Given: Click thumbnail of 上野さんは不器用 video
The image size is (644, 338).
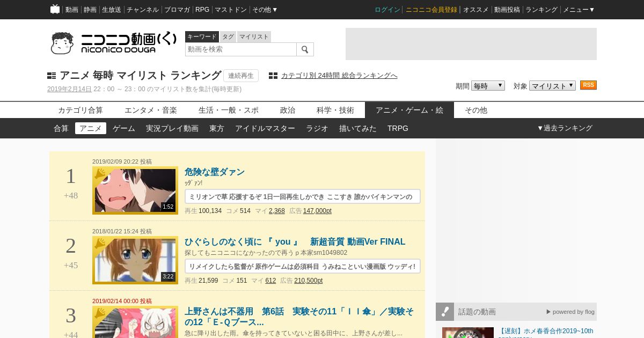Looking at the screenshot, I should 135,322.
